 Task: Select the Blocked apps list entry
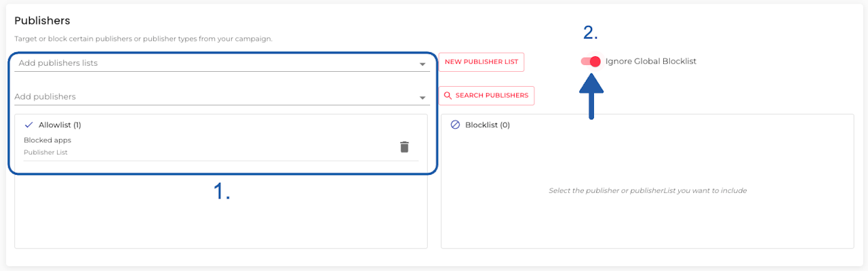pyautogui.click(x=47, y=140)
